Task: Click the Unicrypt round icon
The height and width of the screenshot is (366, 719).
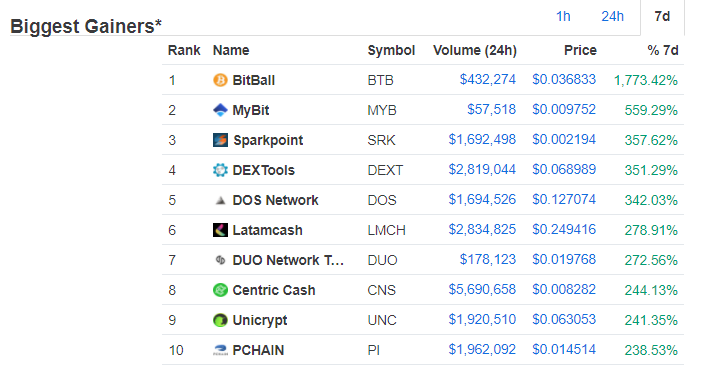Action: 220,320
